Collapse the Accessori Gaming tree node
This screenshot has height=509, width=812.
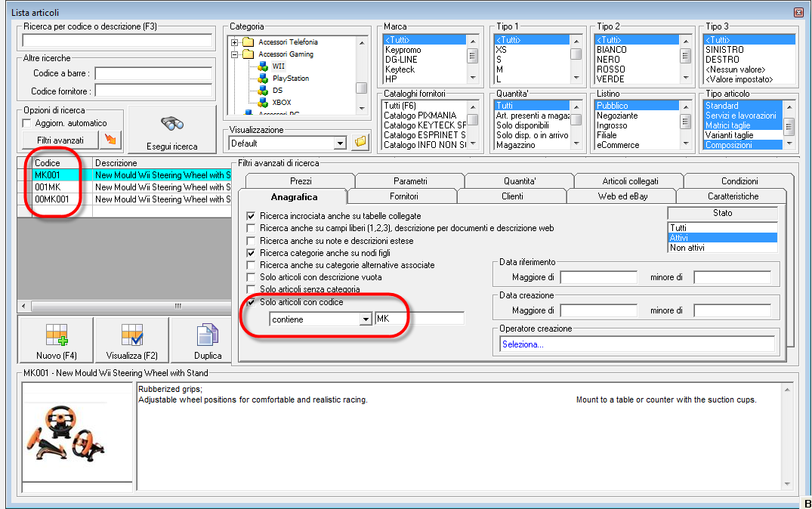tap(235, 54)
